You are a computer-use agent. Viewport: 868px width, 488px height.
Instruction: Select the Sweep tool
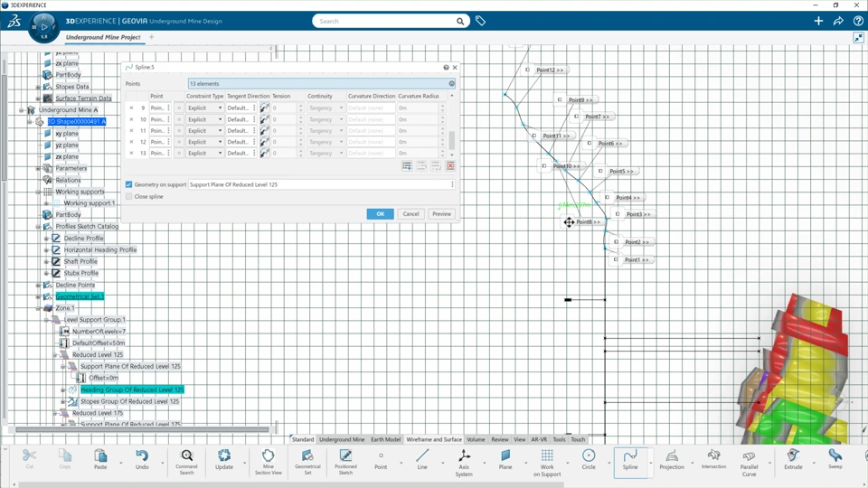(835, 460)
